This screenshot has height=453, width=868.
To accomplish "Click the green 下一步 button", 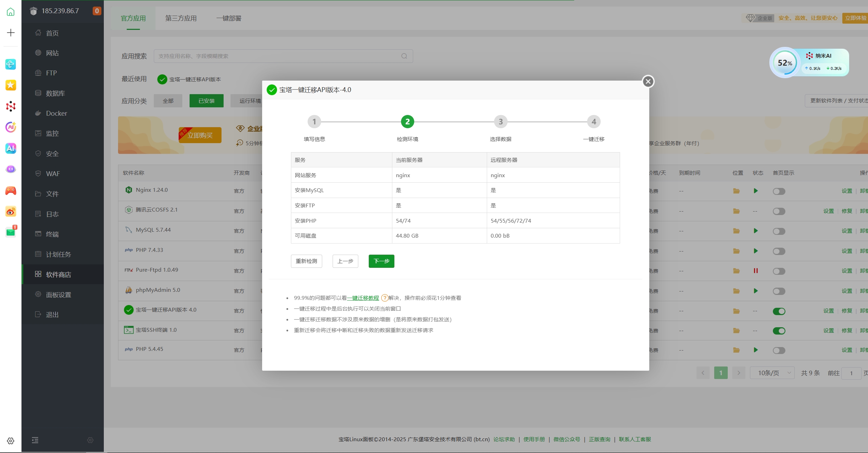I will (381, 261).
